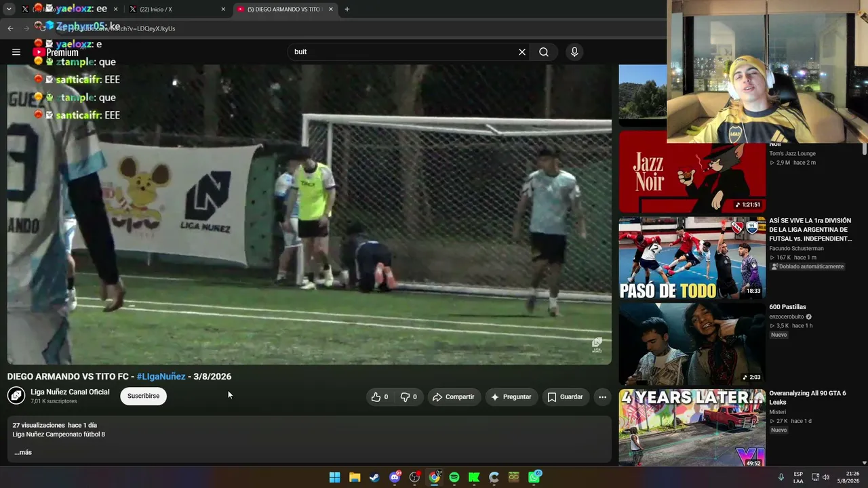The width and height of the screenshot is (868, 488).
Task: Close the '(22) Inicio / X' tab
Action: pos(223,9)
